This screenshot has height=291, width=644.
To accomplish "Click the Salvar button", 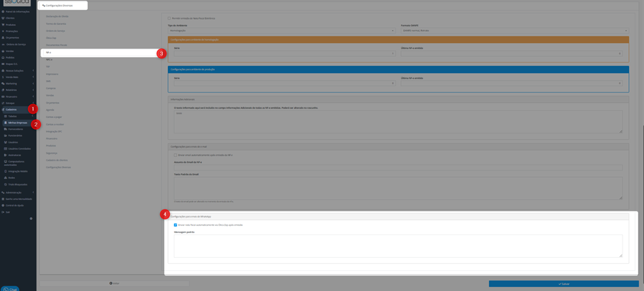I will point(563,284).
